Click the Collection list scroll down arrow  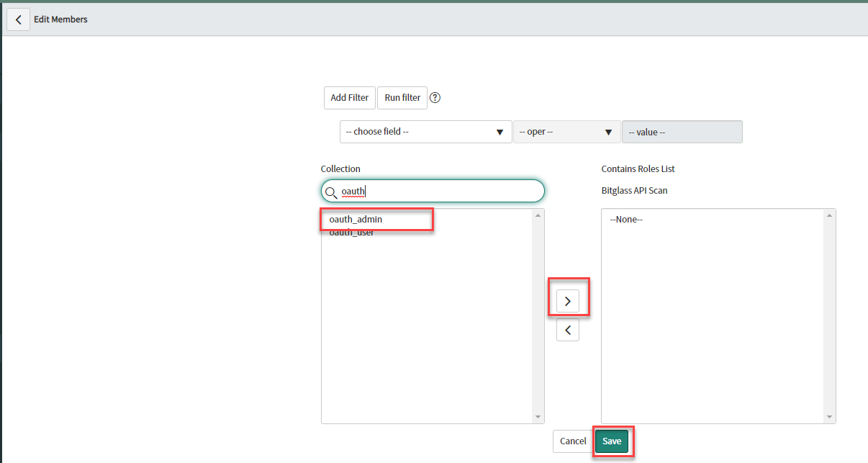tap(538, 417)
